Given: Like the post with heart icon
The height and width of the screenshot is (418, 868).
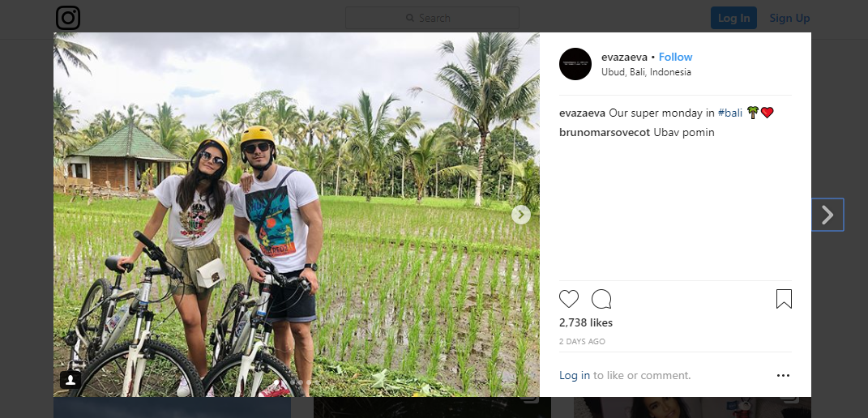Looking at the screenshot, I should tap(569, 299).
